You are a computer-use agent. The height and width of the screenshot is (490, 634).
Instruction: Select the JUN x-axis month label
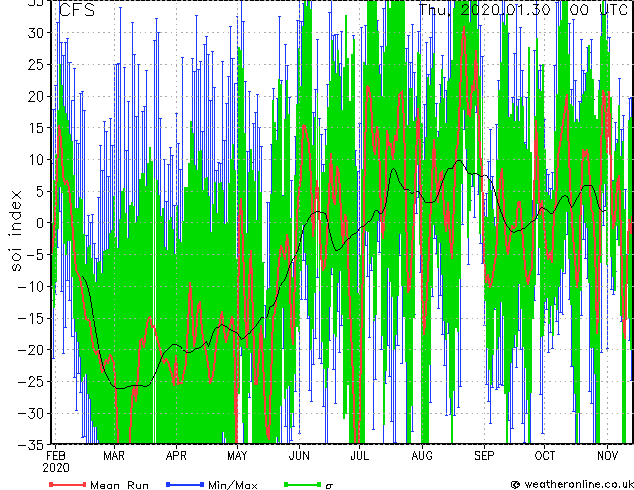[299, 456]
